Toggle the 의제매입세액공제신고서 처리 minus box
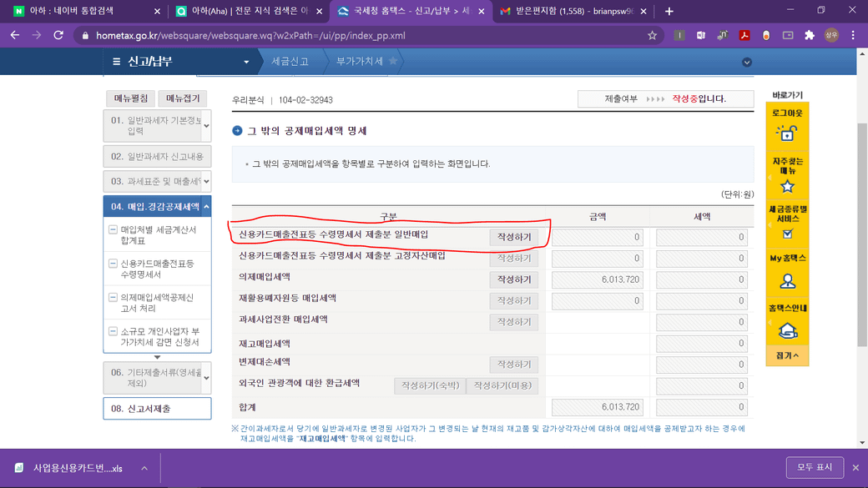 click(x=113, y=297)
